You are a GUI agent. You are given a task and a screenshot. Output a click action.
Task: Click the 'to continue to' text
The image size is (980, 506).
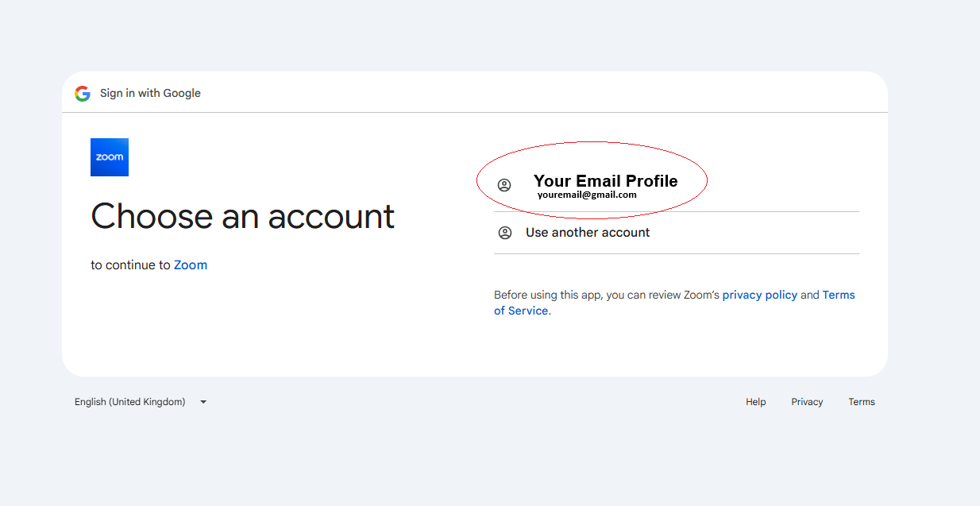click(x=131, y=265)
